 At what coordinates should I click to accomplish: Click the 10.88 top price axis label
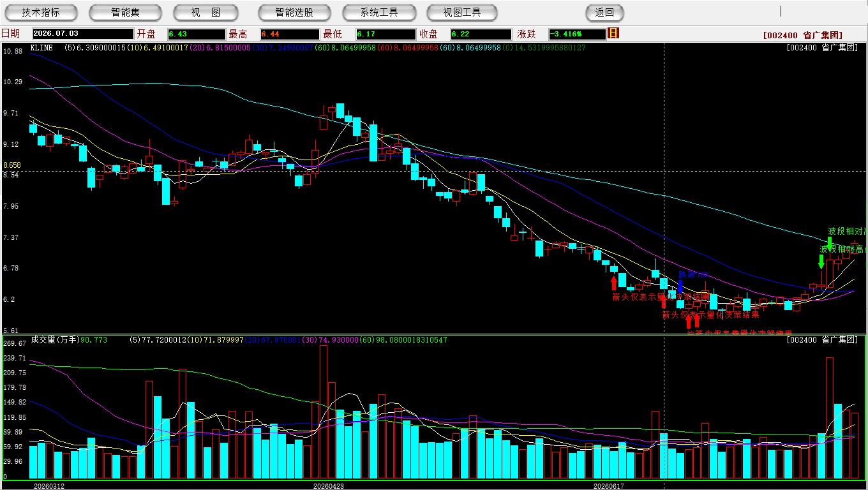pyautogui.click(x=13, y=51)
